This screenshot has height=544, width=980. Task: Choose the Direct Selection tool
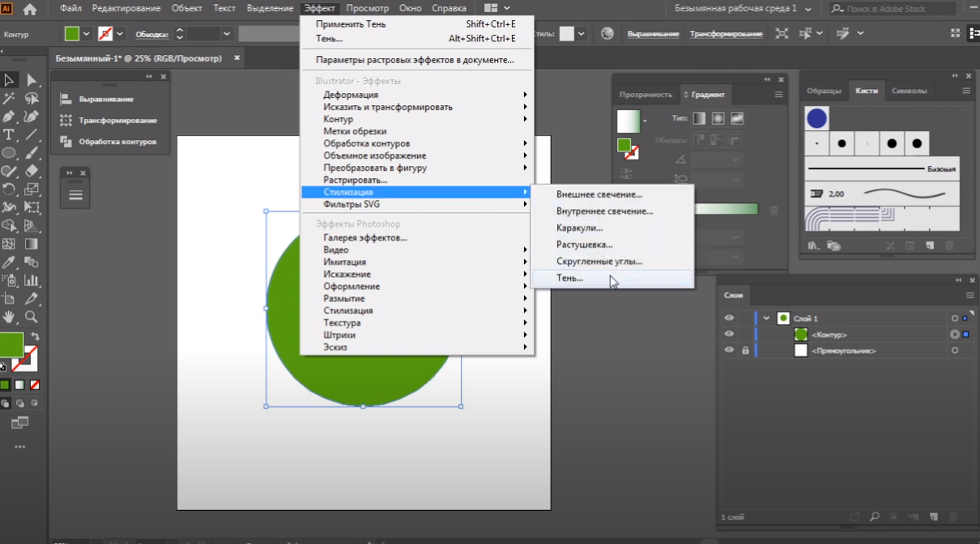[32, 79]
